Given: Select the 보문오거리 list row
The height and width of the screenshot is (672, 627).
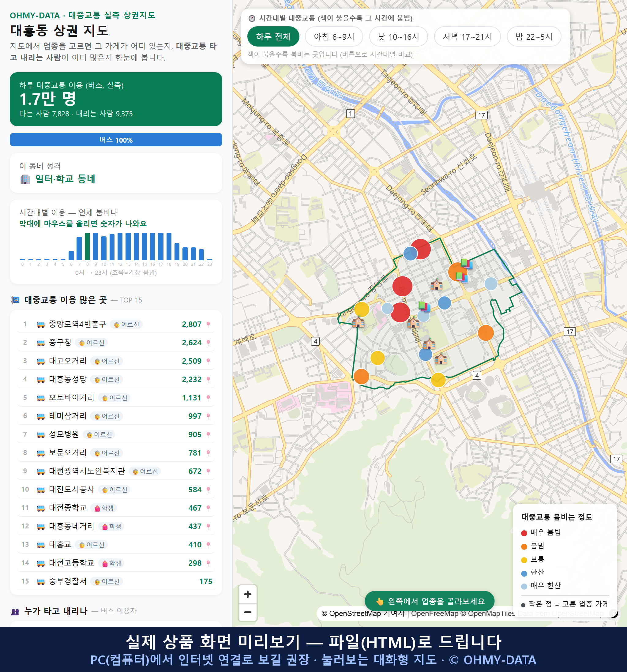Looking at the screenshot, I should (116, 453).
